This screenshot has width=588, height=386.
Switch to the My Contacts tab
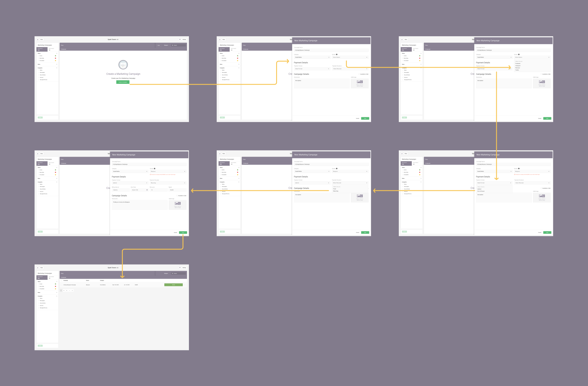pyautogui.click(x=51, y=50)
